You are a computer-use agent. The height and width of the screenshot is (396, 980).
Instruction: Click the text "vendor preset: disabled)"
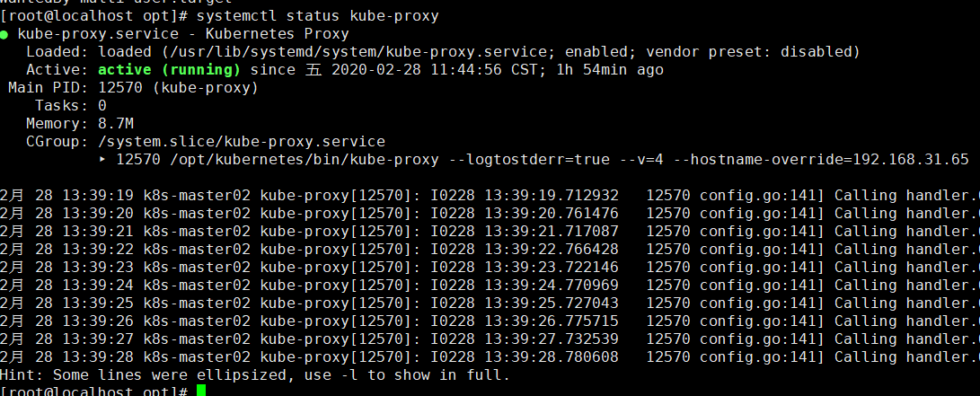[x=753, y=52]
